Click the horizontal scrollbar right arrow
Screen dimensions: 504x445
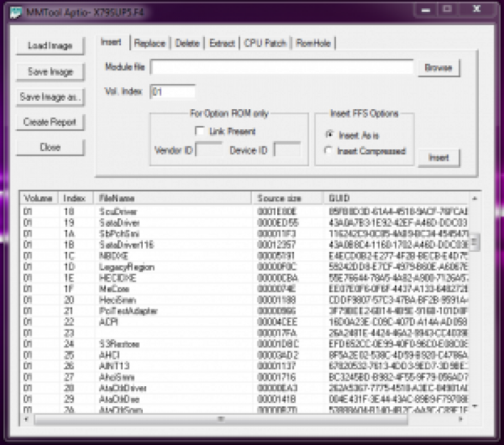461,419
